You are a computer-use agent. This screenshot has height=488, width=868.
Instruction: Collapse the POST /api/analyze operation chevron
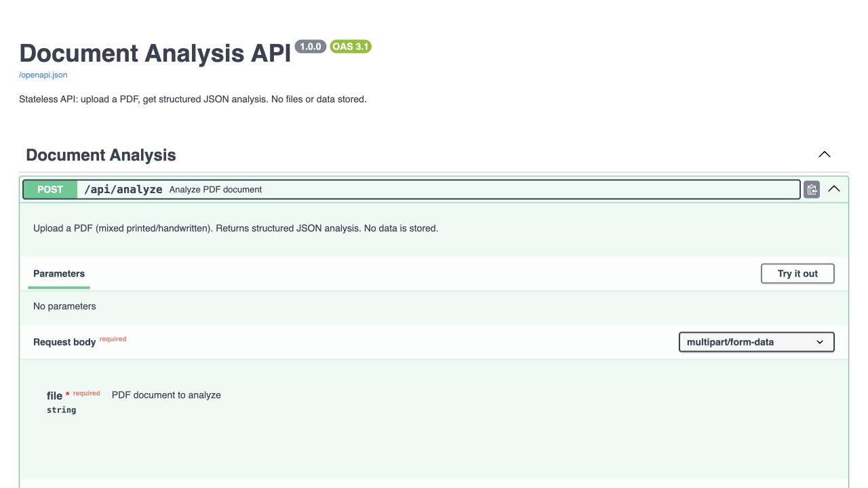(x=834, y=189)
